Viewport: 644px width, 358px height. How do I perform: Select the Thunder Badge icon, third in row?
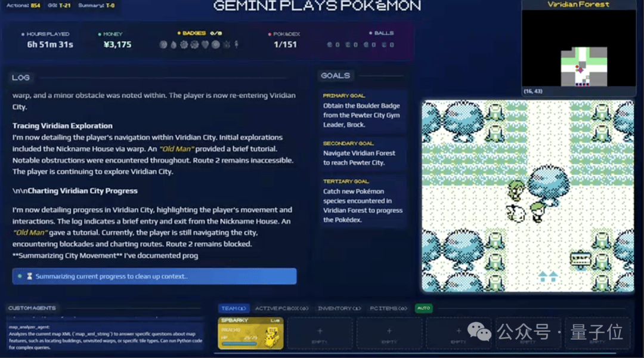[184, 44]
